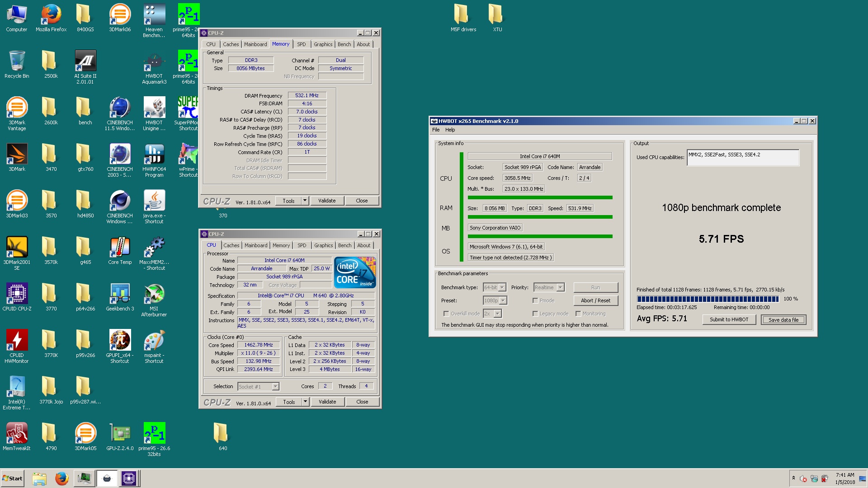
Task: Click the benchmark progress bar at 100%
Action: (708, 299)
